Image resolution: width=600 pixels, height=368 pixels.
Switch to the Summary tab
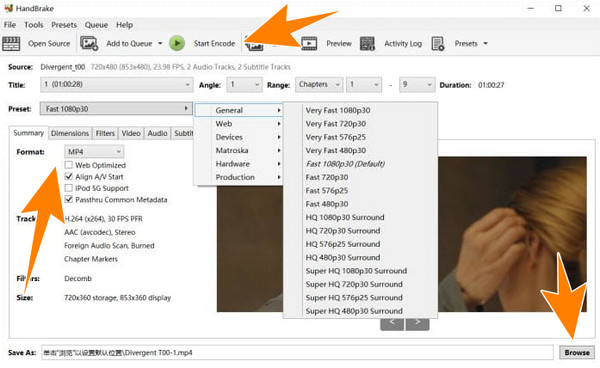pyautogui.click(x=29, y=133)
